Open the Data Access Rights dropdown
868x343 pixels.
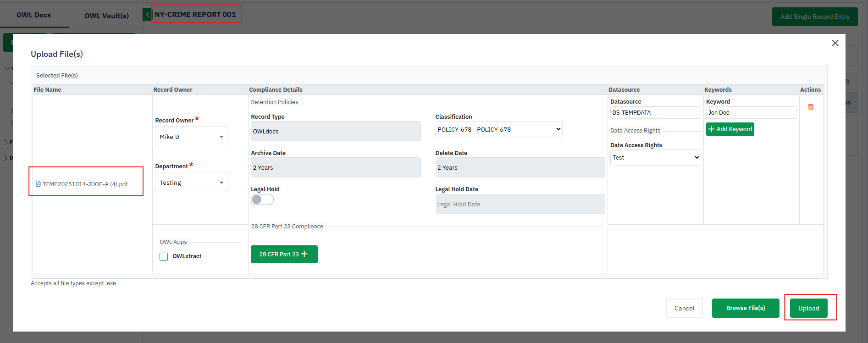point(655,158)
